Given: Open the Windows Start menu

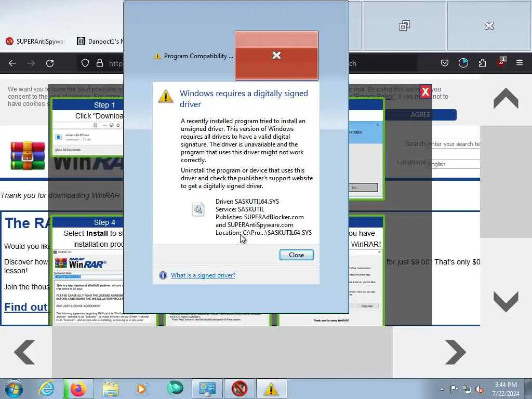Looking at the screenshot, I should [x=14, y=389].
